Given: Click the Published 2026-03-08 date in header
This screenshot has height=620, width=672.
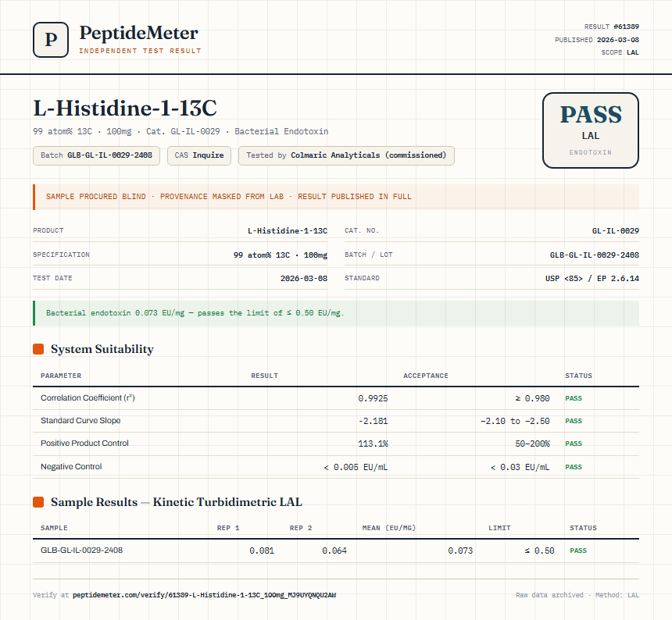Looking at the screenshot, I should tap(617, 40).
